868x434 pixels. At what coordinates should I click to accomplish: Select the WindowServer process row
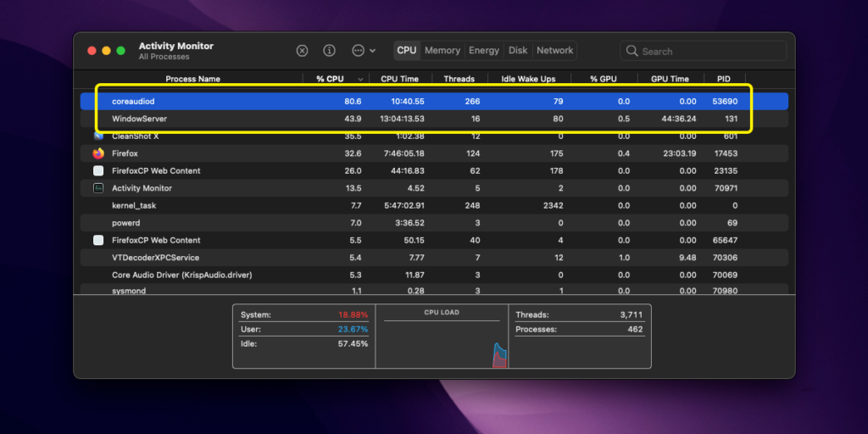tap(435, 119)
